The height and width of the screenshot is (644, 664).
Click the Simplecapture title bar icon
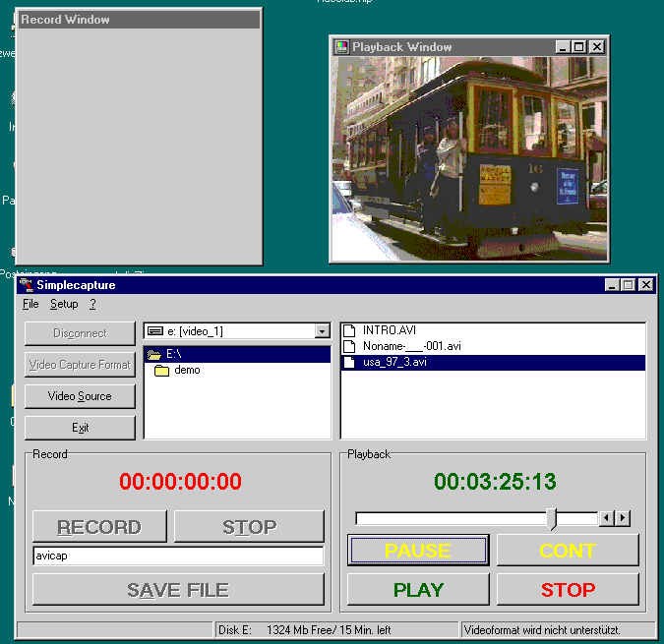(x=27, y=285)
